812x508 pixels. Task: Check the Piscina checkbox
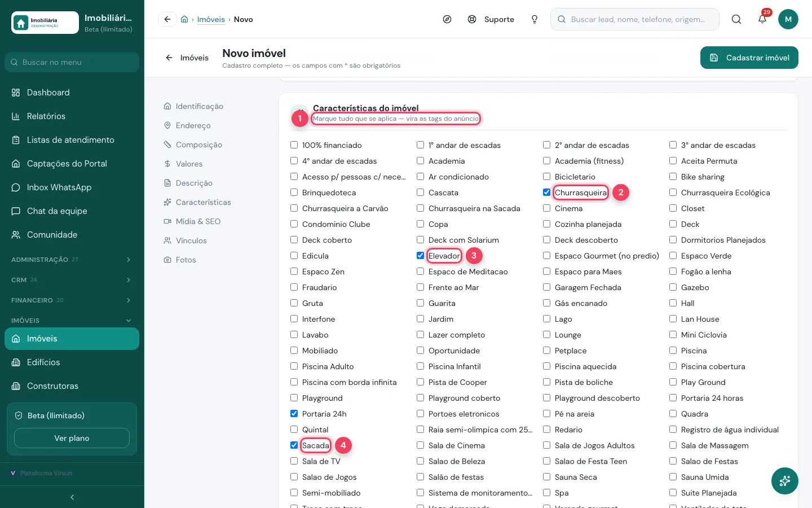(673, 351)
